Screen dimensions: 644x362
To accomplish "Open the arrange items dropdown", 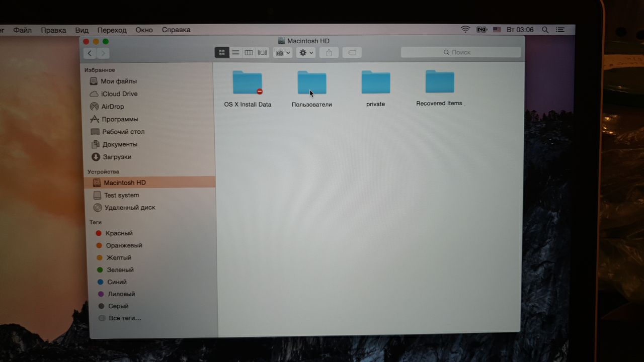I will click(x=283, y=52).
